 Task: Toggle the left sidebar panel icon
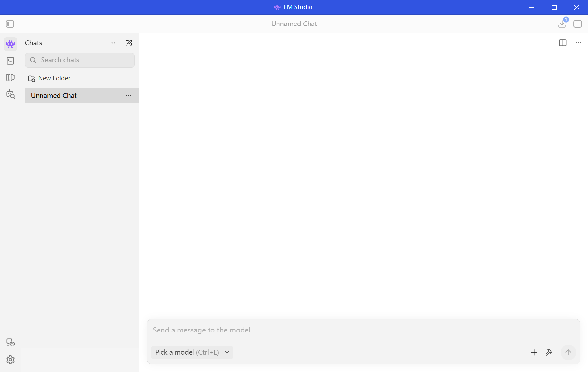pos(10,24)
